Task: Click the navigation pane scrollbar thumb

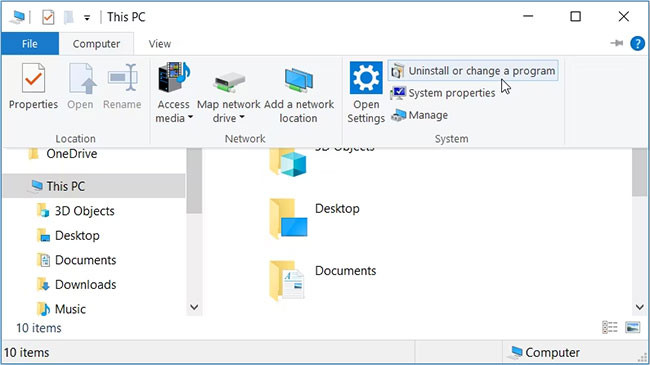Action: click(x=194, y=181)
